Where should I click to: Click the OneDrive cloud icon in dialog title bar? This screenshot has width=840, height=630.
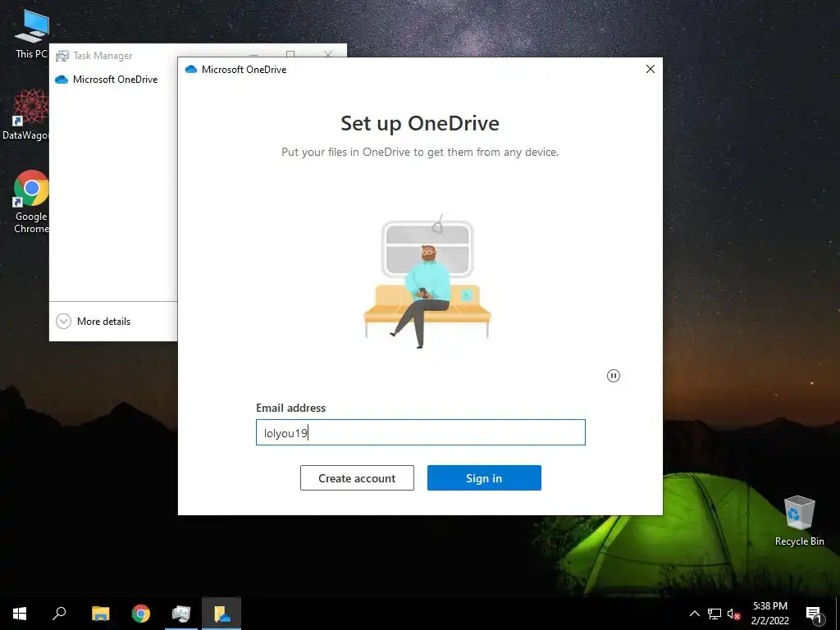[x=190, y=69]
